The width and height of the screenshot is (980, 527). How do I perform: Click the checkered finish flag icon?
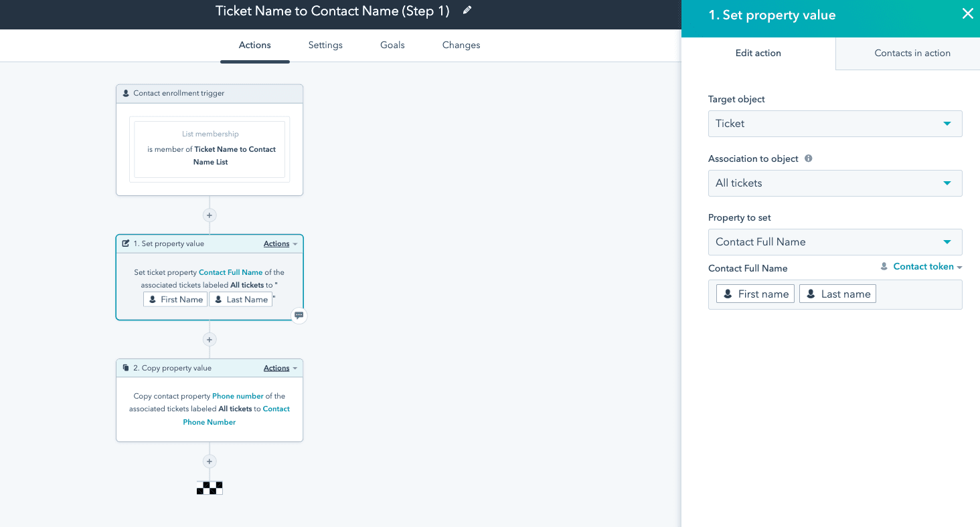pyautogui.click(x=210, y=488)
